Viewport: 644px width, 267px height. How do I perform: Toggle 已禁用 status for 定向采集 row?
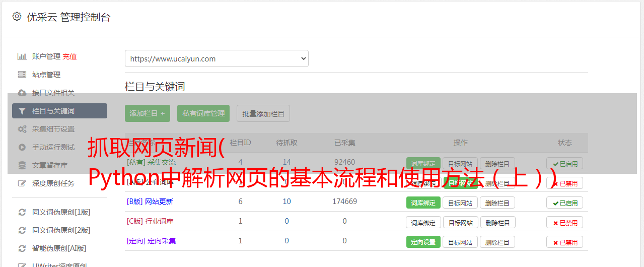[565, 242]
